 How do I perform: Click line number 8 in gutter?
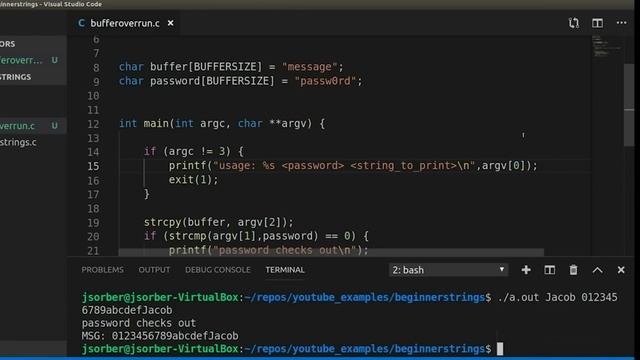point(96,67)
